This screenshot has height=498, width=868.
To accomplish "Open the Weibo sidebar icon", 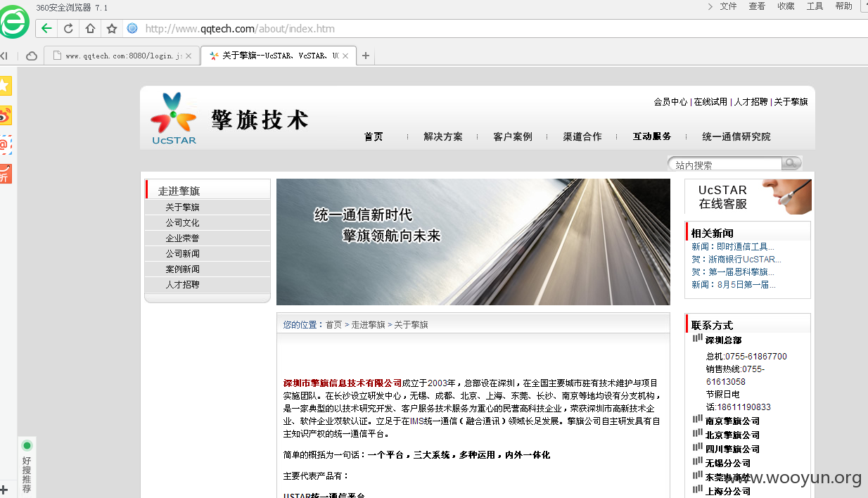I will coord(5,115).
